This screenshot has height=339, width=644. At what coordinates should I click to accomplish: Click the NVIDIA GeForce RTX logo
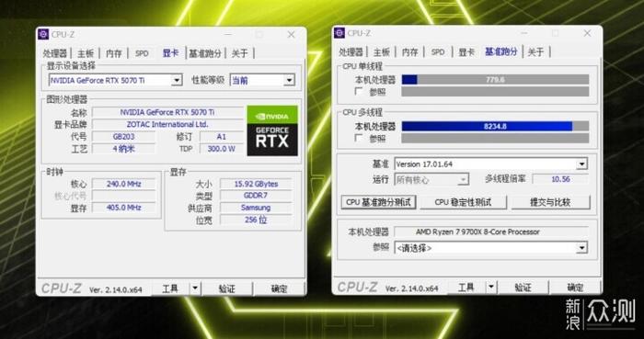272,130
